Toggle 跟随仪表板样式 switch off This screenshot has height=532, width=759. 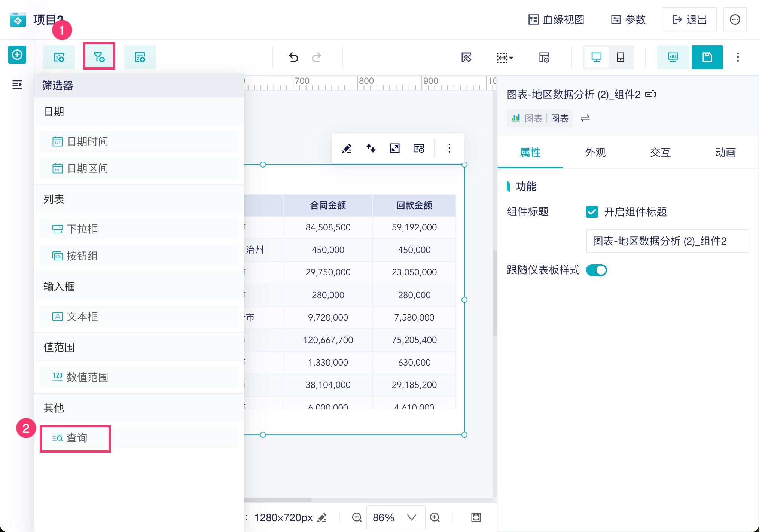point(596,270)
